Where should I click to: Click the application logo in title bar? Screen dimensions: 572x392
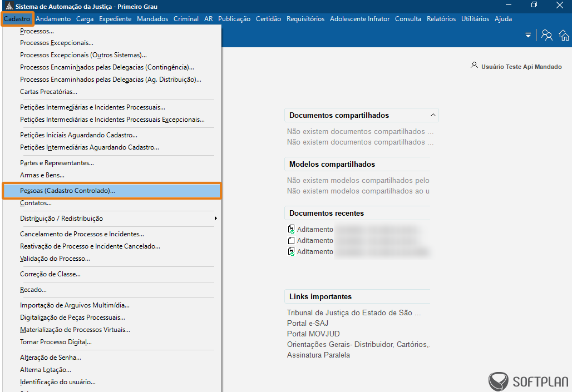[x=9, y=6]
